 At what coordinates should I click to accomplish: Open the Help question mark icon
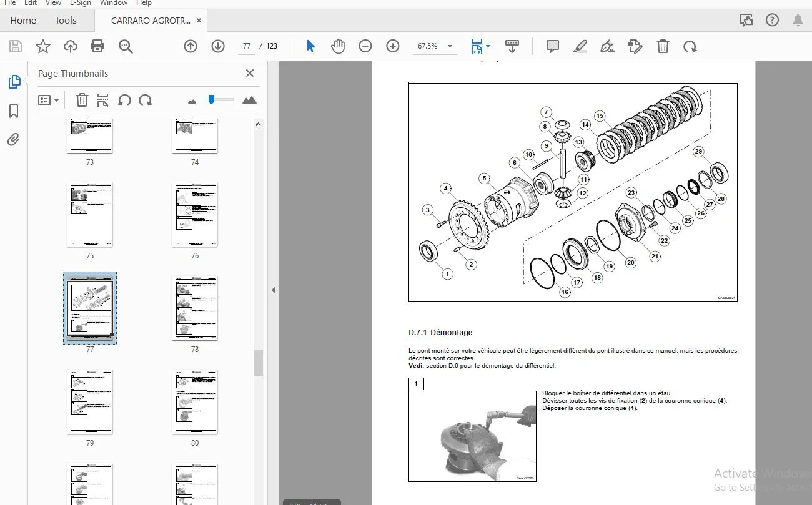point(773,20)
